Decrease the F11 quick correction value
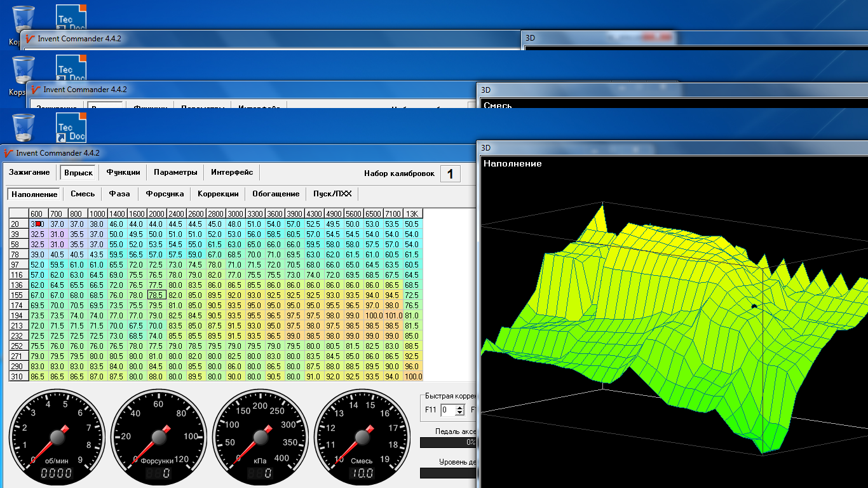This screenshot has width=868, height=488. [x=461, y=413]
